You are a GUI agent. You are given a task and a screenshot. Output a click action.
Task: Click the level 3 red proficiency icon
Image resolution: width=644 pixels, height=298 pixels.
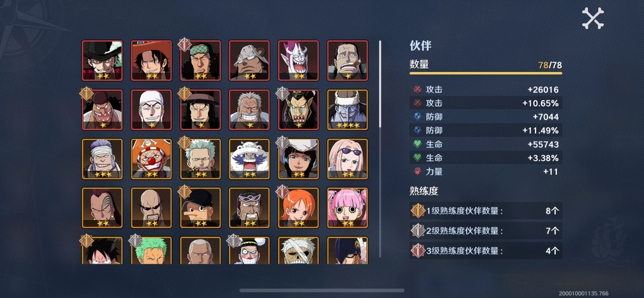coord(418,250)
